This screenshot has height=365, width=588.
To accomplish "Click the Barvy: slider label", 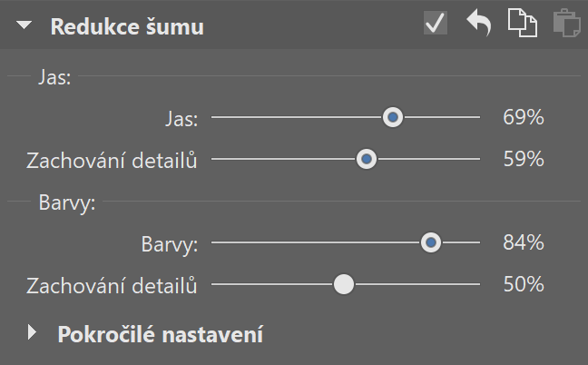I will click(170, 242).
